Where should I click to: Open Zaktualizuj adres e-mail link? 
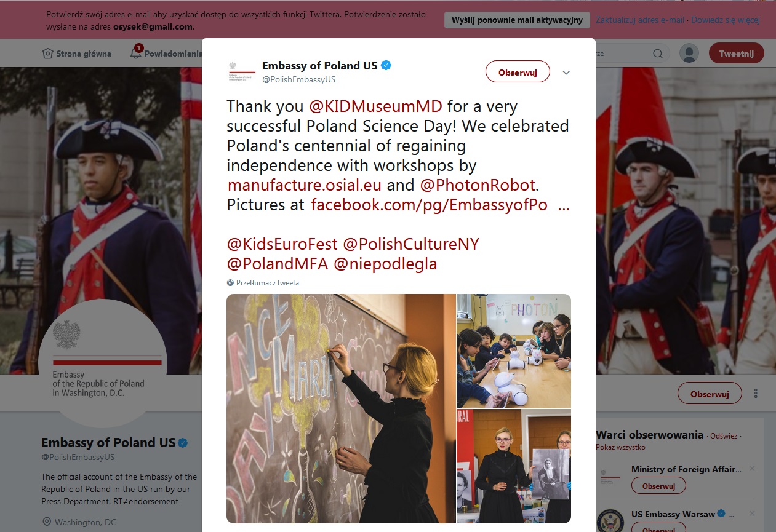click(640, 20)
